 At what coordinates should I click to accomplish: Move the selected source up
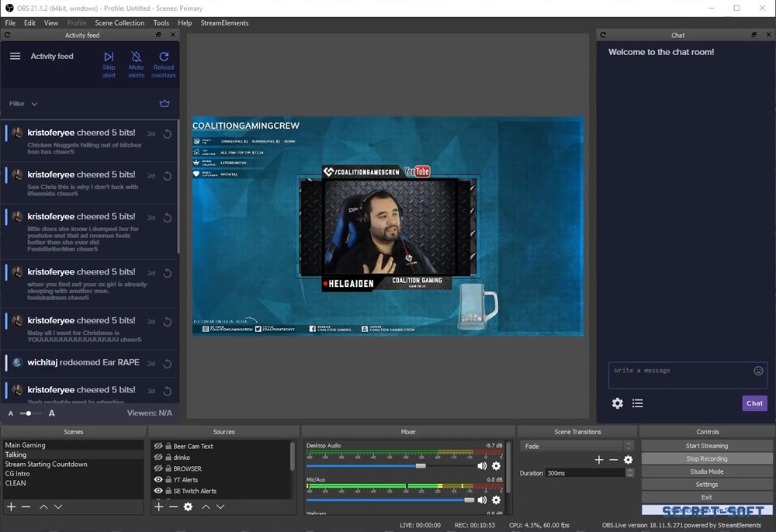(x=206, y=506)
